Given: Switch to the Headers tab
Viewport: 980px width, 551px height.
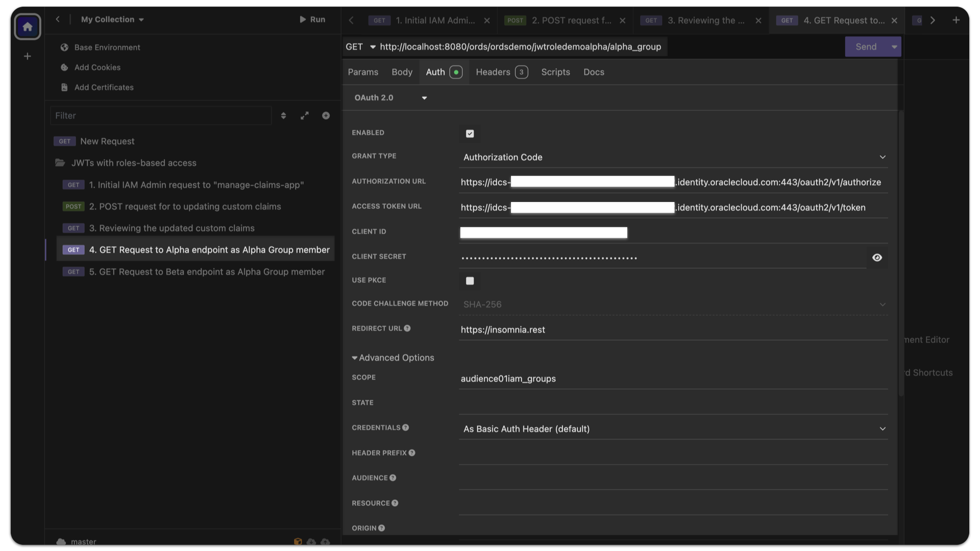Looking at the screenshot, I should (x=493, y=72).
